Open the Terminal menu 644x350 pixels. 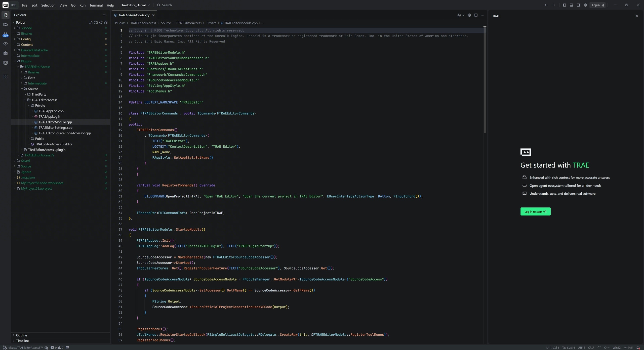[x=96, y=5]
